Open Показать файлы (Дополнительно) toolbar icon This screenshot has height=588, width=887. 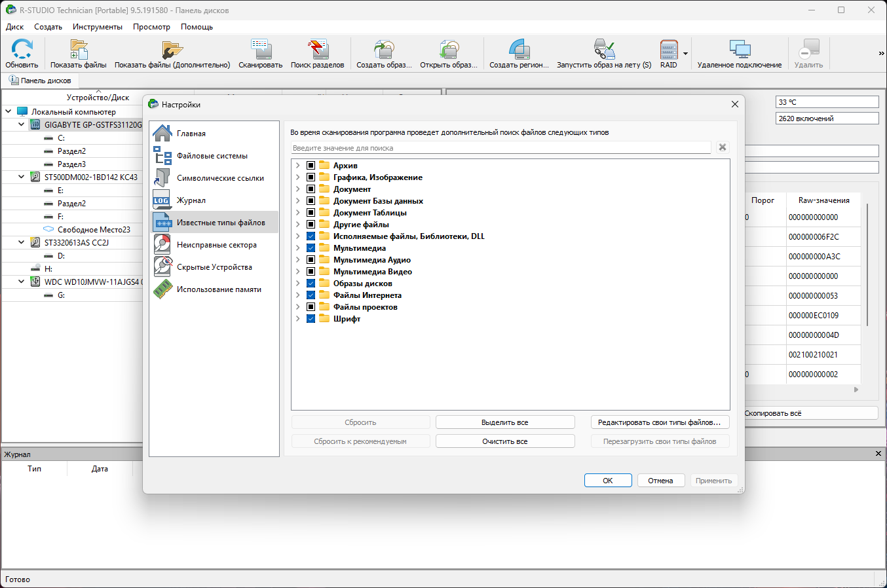coord(172,54)
